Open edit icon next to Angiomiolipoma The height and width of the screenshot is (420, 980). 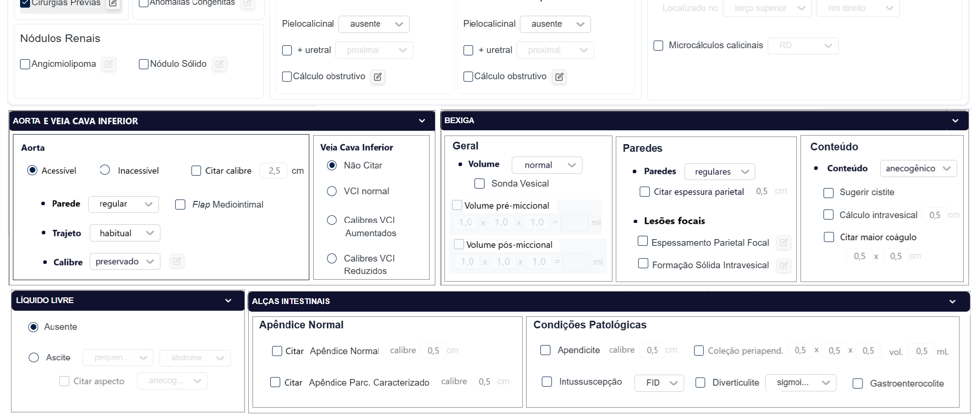tap(109, 64)
